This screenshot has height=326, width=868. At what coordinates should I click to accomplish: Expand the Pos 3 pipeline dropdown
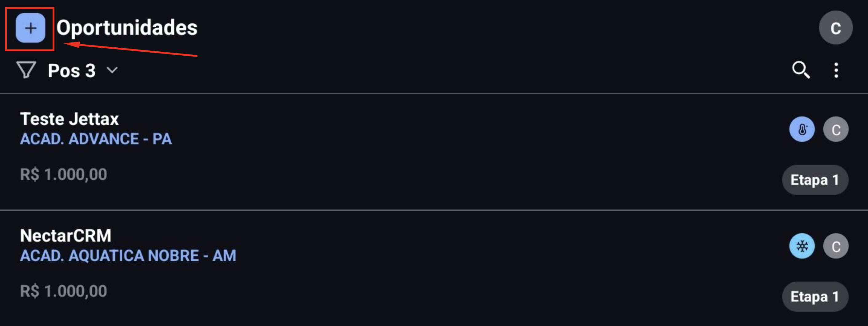coord(83,71)
